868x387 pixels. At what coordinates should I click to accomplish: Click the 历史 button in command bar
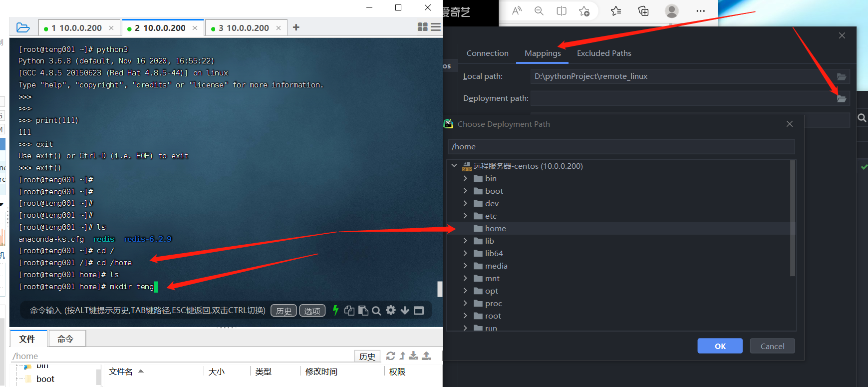284,311
